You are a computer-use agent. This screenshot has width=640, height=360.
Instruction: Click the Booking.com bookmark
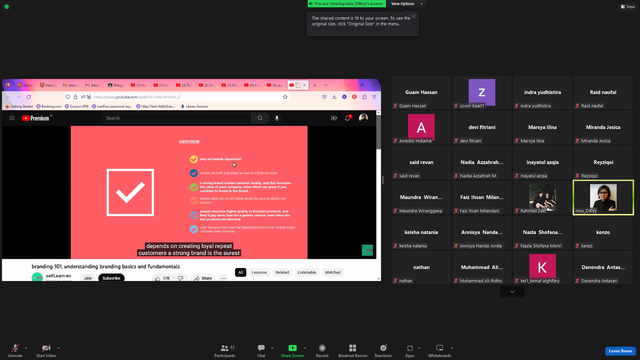pyautogui.click(x=49, y=107)
